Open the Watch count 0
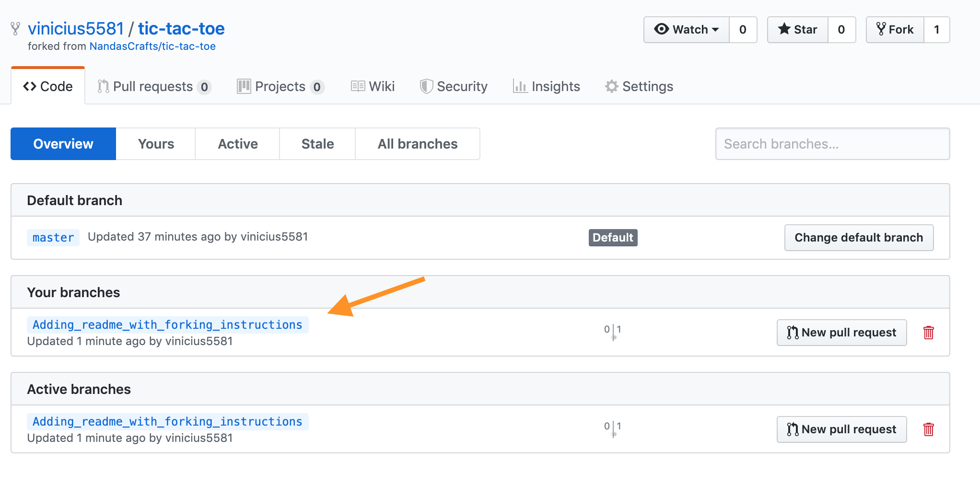 tap(743, 30)
